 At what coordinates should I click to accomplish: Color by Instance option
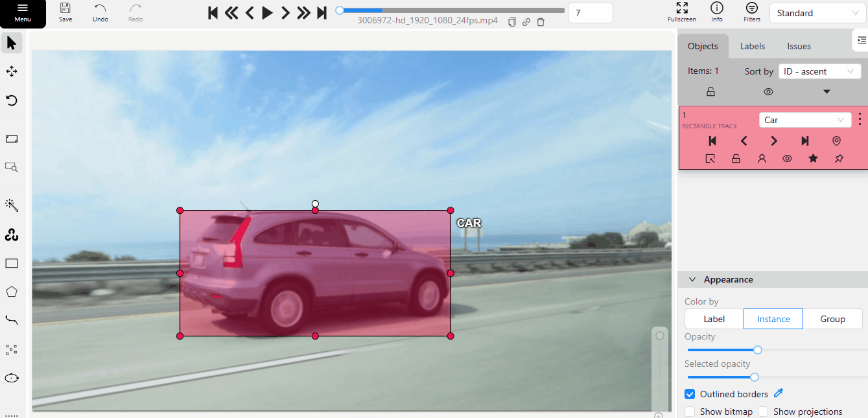(x=773, y=319)
